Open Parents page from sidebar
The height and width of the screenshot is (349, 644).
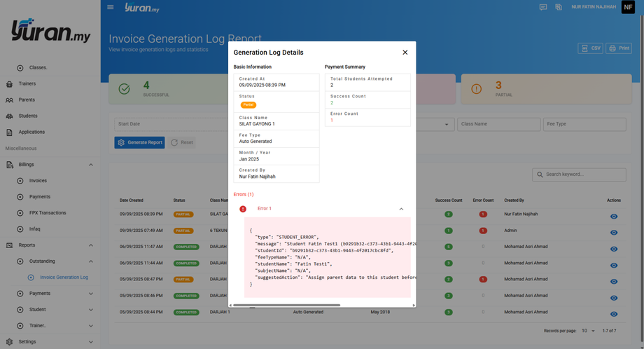27,100
